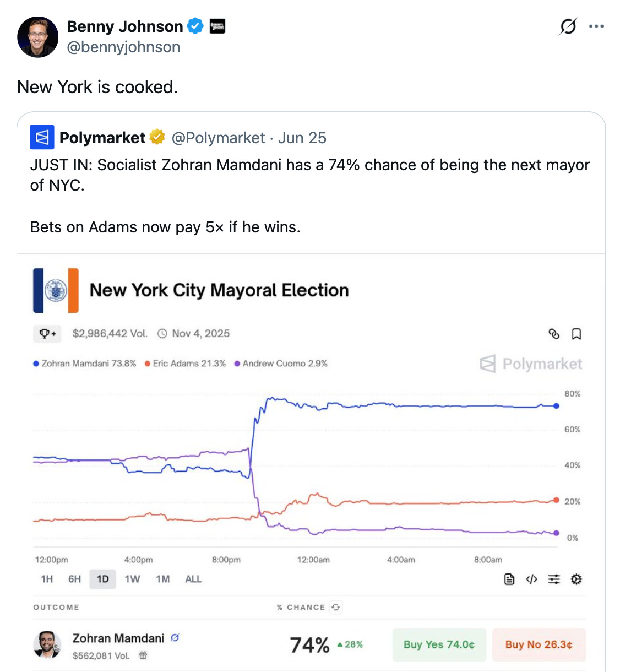The width and height of the screenshot is (620, 672).
Task: Show the ALL time range
Action: pyautogui.click(x=193, y=579)
